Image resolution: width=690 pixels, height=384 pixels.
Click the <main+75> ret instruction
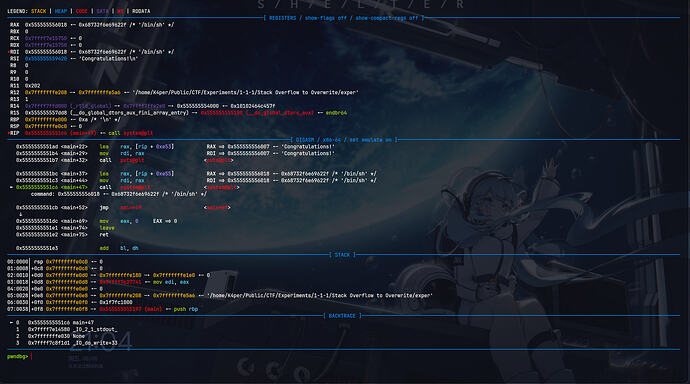click(x=62, y=234)
